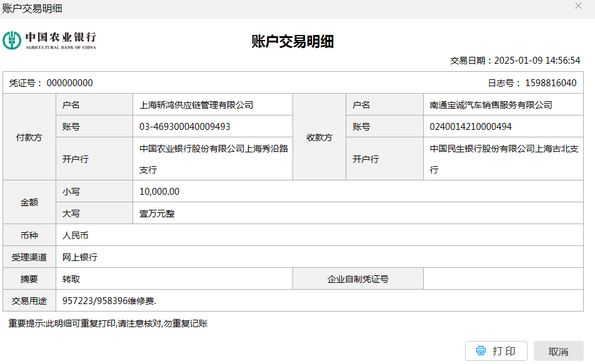Select the channel value 网上银行
The width and height of the screenshot is (595, 364).
coord(80,257)
